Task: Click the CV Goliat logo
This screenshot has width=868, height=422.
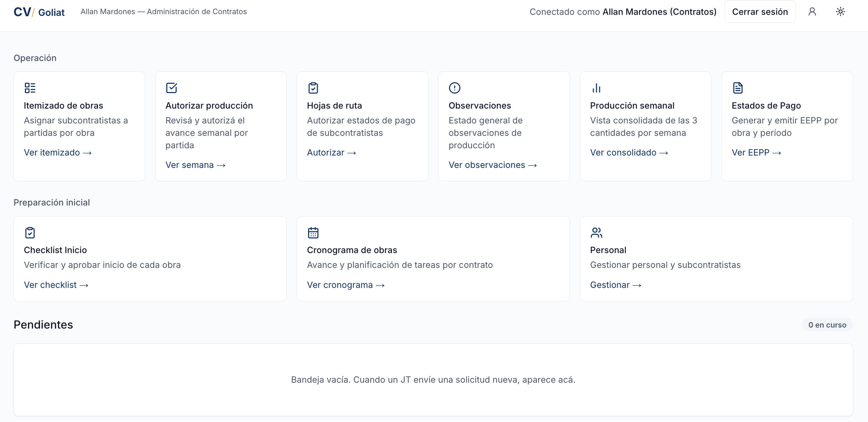Action: 39,12
